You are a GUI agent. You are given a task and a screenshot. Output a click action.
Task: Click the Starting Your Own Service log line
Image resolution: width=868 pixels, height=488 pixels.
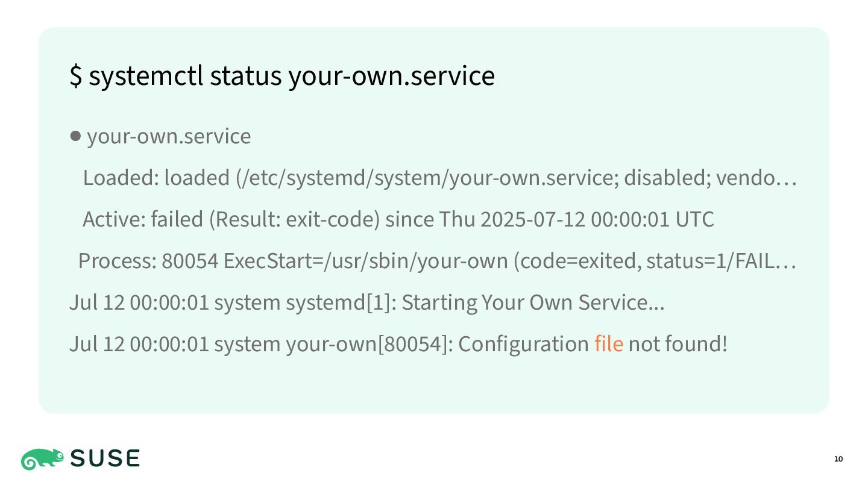click(x=366, y=302)
